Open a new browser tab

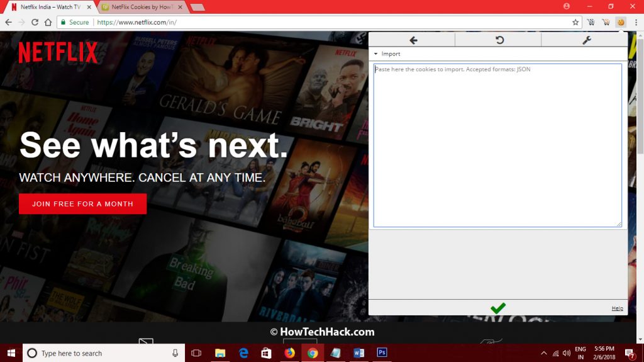pyautogui.click(x=197, y=7)
